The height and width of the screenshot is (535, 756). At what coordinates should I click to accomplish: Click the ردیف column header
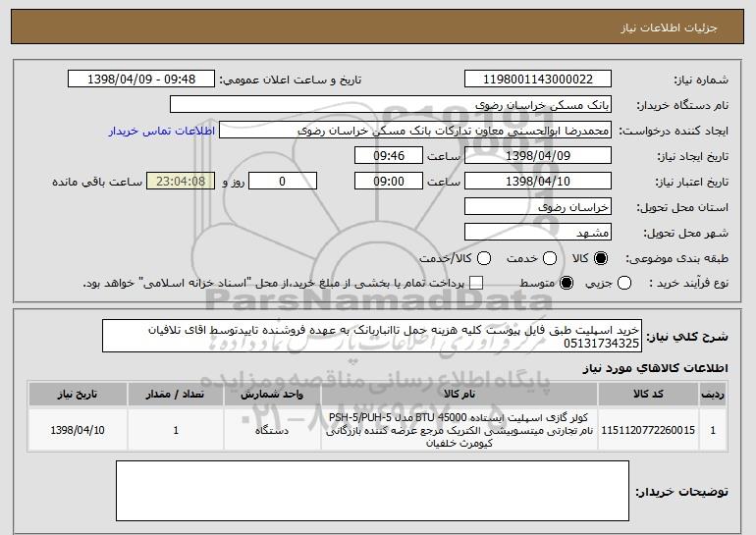pyautogui.click(x=713, y=395)
